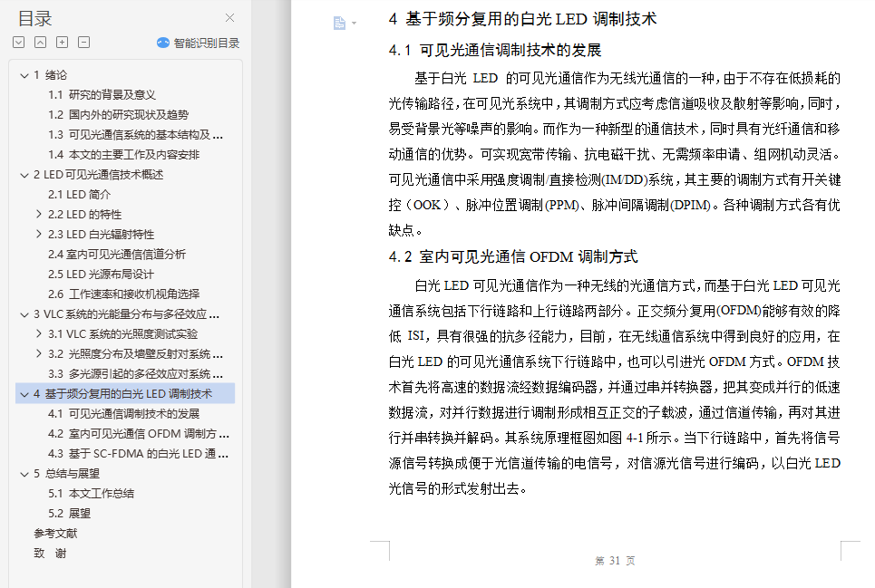Go to 2.1 LED 简介
875x588 pixels.
click(x=79, y=195)
